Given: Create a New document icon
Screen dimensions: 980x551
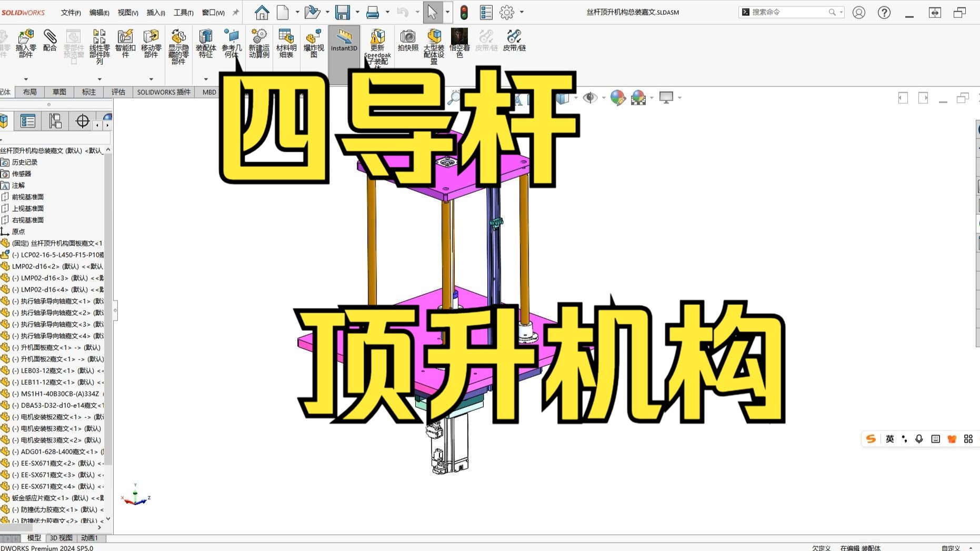Looking at the screenshot, I should 283,12.
